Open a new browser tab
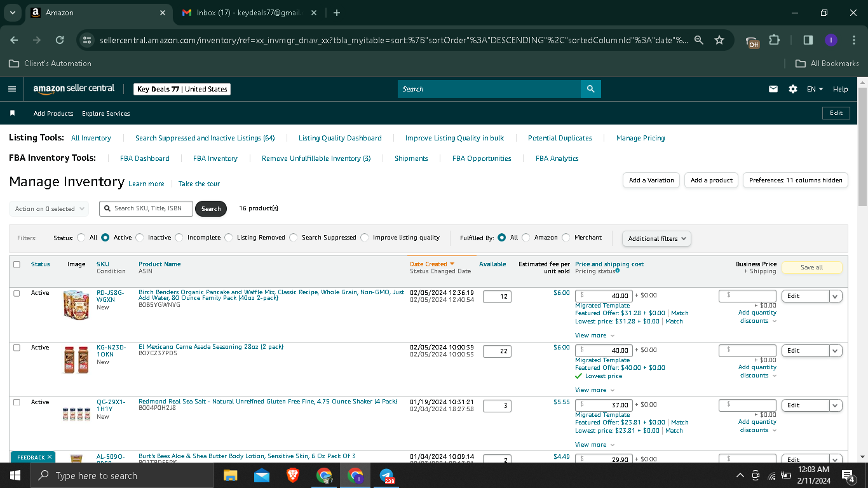 point(337,13)
